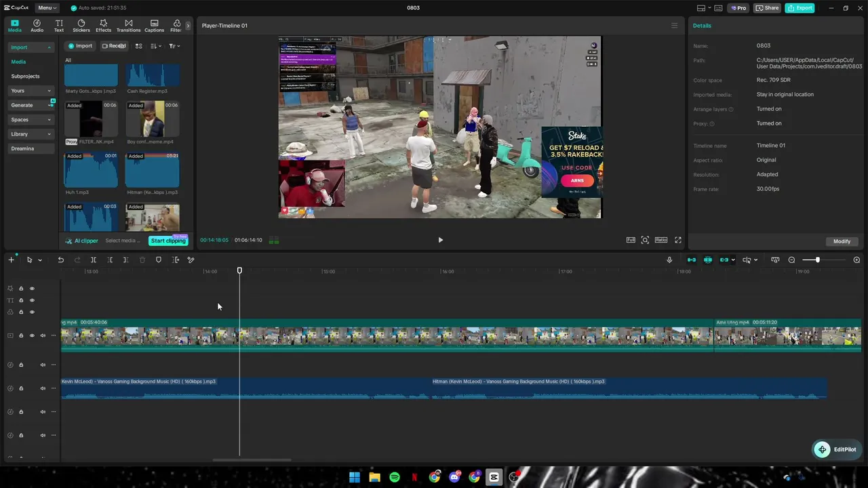Screen dimensions: 868x488
Task: Collapse the Import section in sidebar
Action: (x=31, y=47)
